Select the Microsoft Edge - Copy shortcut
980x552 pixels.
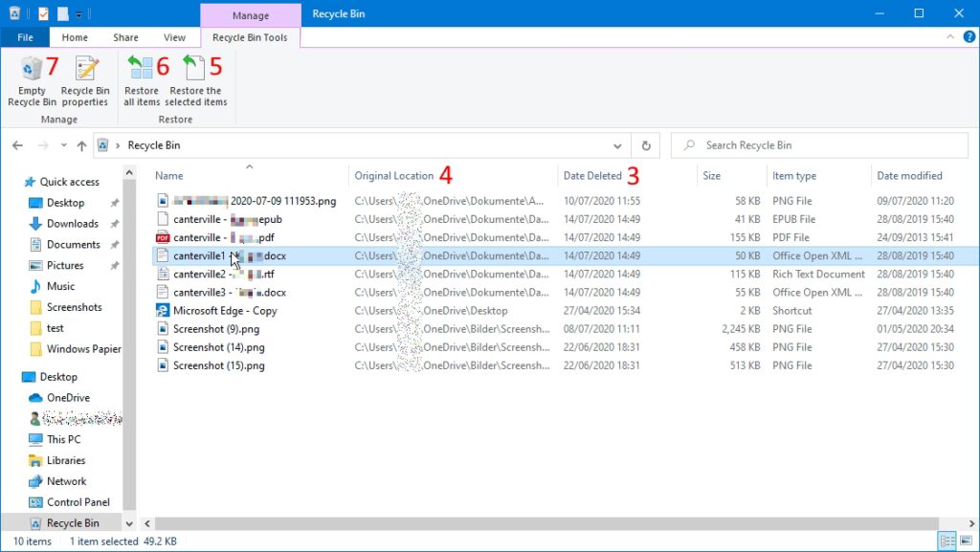[225, 311]
